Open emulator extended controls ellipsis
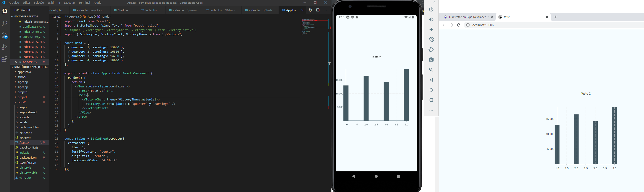This screenshot has height=192, width=644. tap(431, 110)
